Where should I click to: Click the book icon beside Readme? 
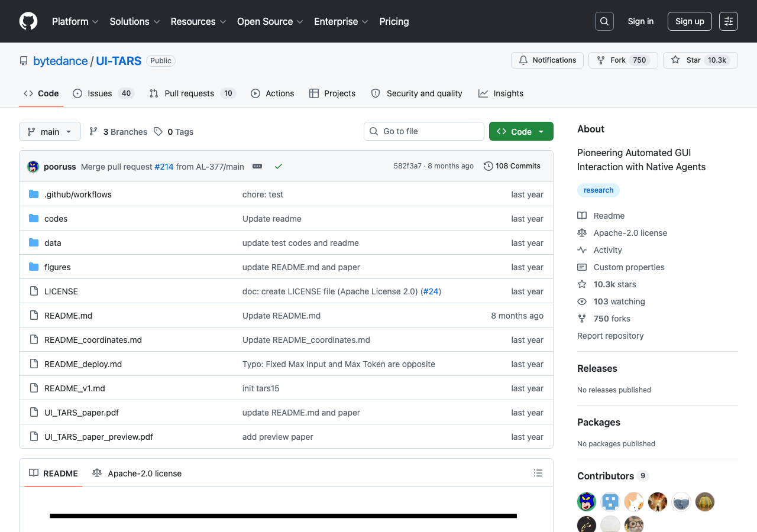[582, 216]
